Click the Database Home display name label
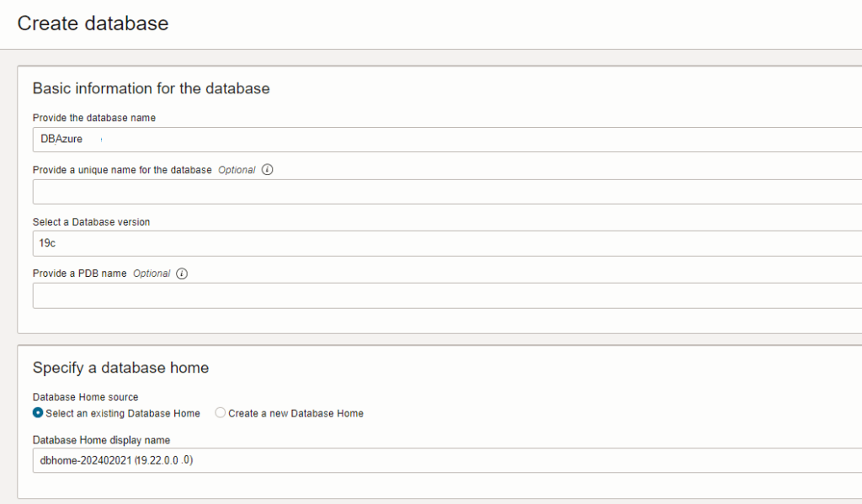The height and width of the screenshot is (504, 862). coord(101,440)
